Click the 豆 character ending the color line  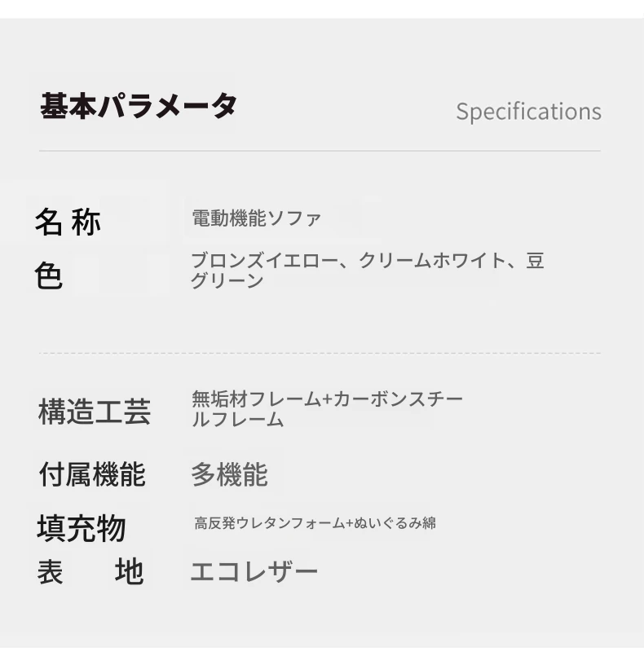[535, 261]
